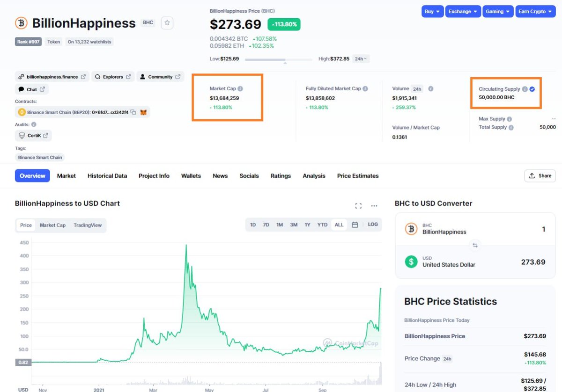The height and width of the screenshot is (392, 562).
Task: Click Circulating Supply info icon
Action: tap(525, 89)
